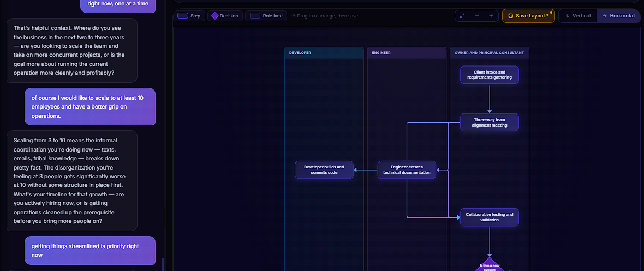Zoom in with the plus icon
This screenshot has height=271, width=644.
491,16
